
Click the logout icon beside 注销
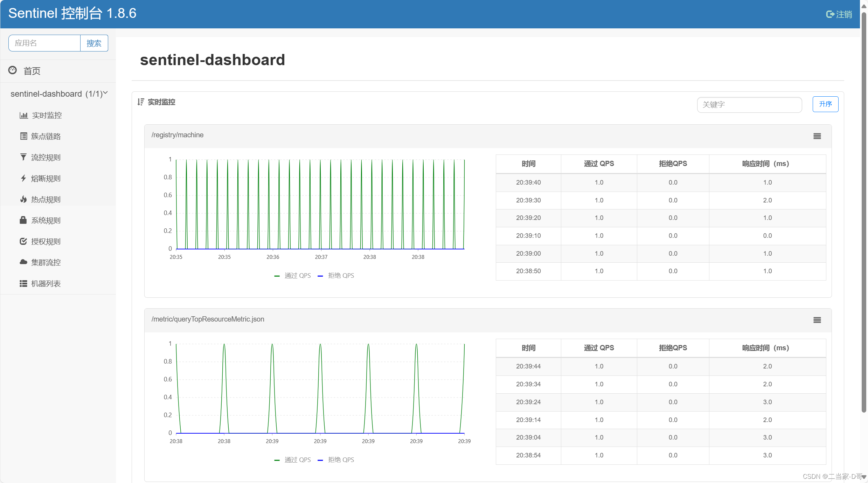tap(830, 14)
